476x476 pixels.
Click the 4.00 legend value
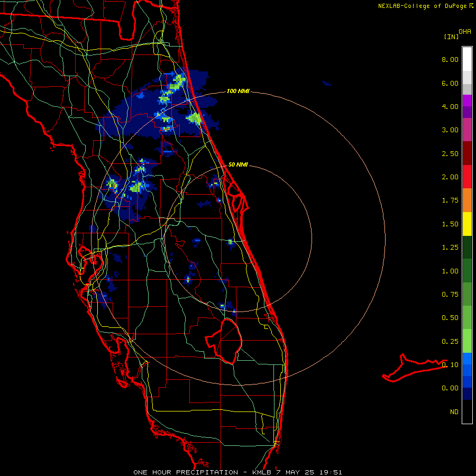pyautogui.click(x=450, y=106)
